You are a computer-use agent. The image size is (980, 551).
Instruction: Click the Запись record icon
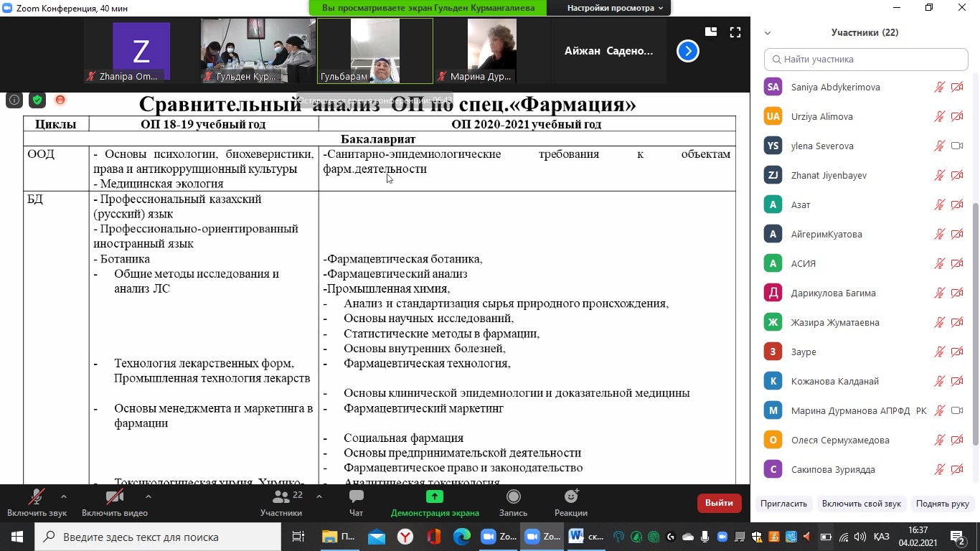[513, 497]
